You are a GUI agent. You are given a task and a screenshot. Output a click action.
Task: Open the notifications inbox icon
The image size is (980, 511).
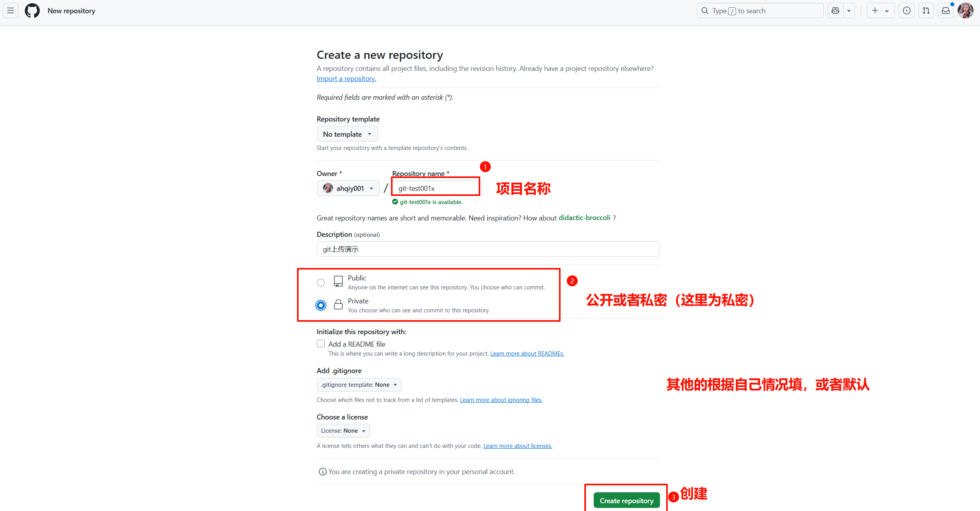[x=946, y=11]
